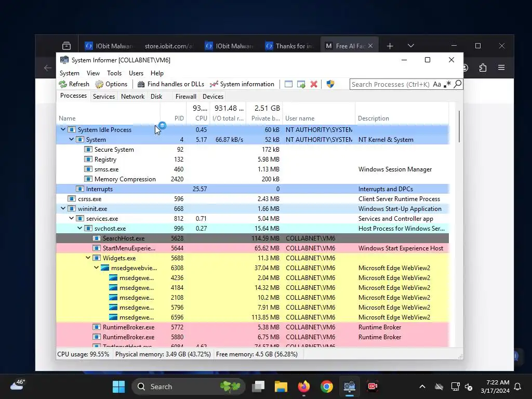
Task: Collapse the msedgewebview PID 6308 node
Action: (x=96, y=268)
